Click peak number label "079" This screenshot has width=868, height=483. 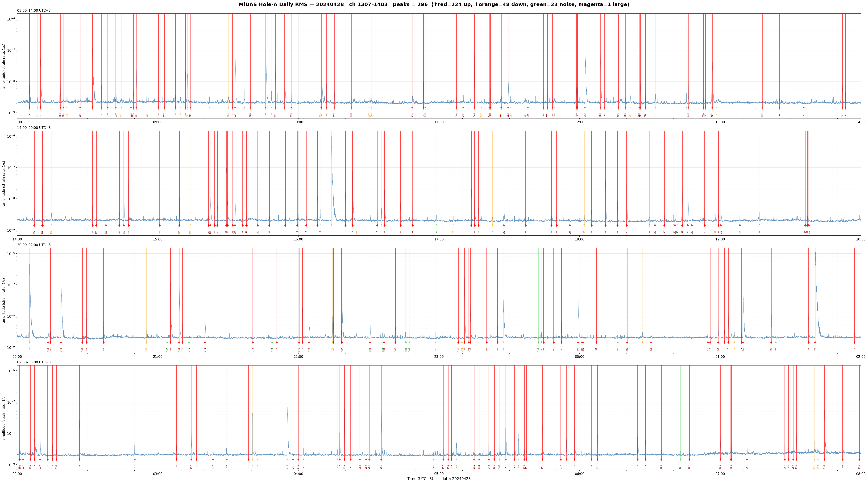click(x=762, y=115)
